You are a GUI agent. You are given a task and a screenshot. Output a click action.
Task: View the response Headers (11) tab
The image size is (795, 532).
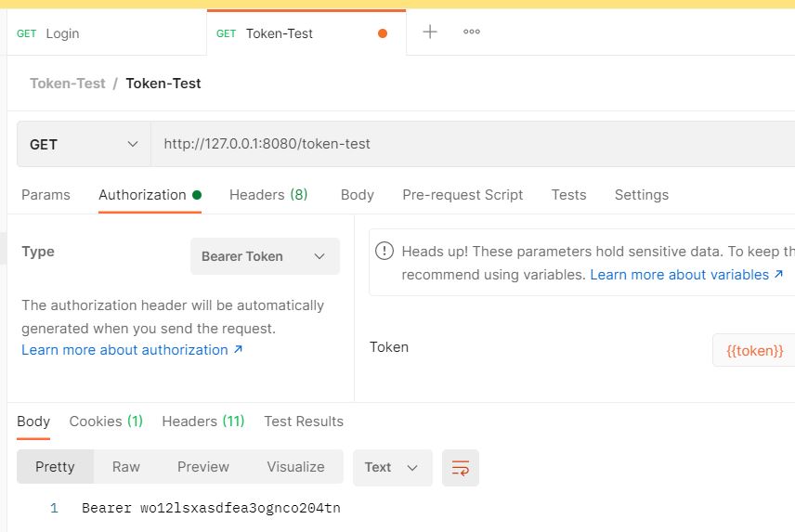202,422
